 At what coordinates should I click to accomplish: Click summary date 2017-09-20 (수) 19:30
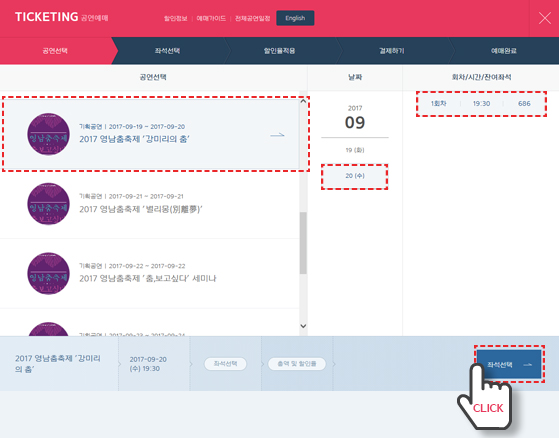[x=148, y=364]
